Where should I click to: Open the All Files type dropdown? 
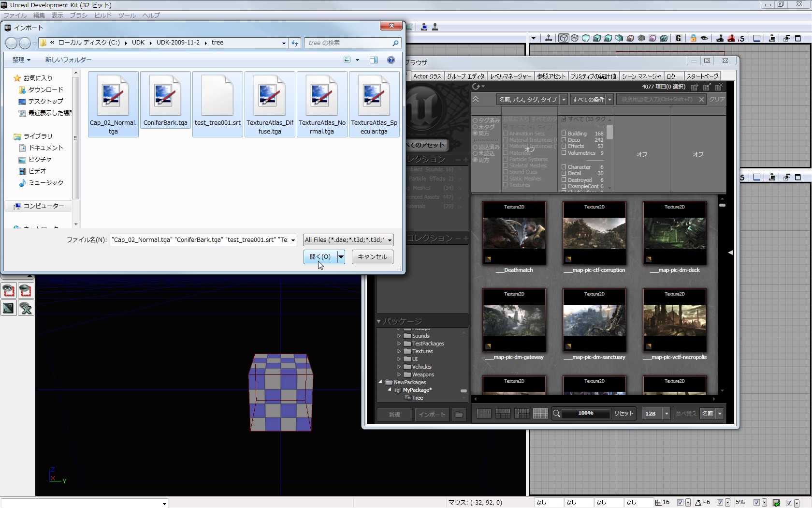click(x=348, y=240)
